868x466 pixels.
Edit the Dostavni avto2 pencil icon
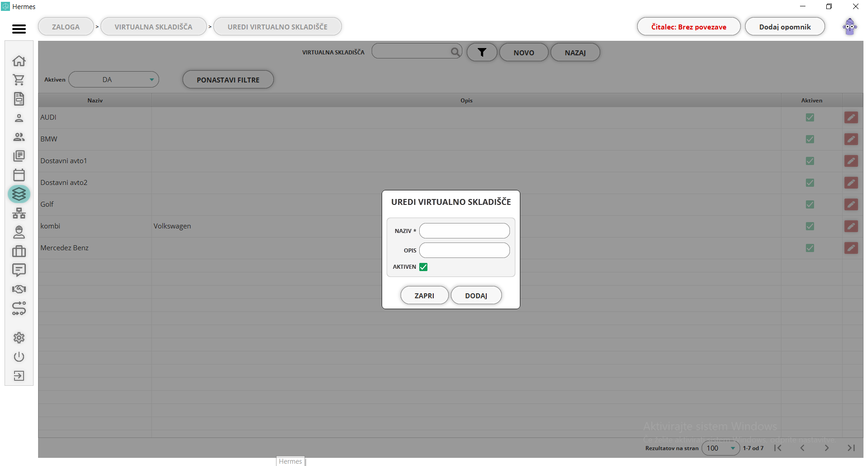click(851, 183)
